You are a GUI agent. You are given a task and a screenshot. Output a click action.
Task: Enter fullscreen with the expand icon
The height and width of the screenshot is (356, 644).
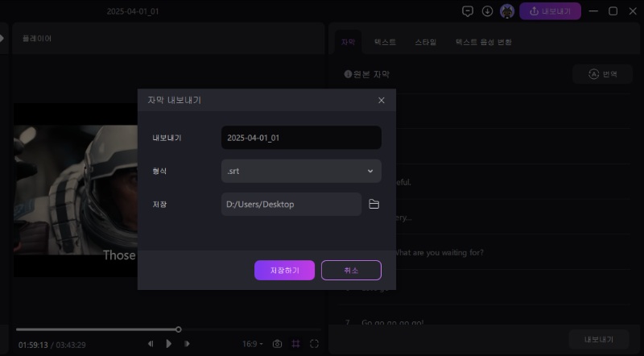point(314,344)
